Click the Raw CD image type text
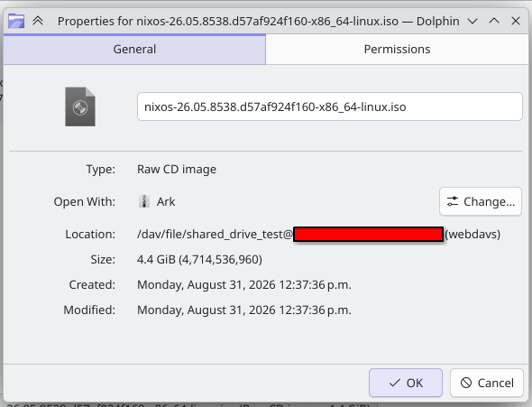Image resolution: width=532 pixels, height=407 pixels. pyautogui.click(x=177, y=169)
